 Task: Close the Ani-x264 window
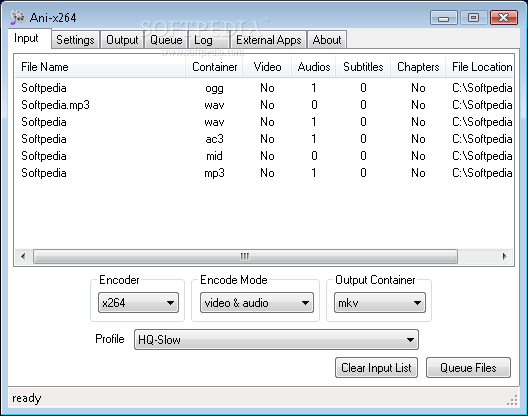[504, 18]
